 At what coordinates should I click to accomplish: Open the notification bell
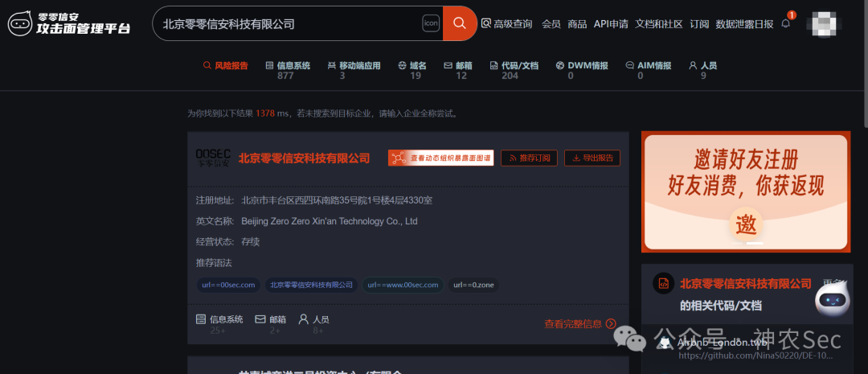[785, 23]
